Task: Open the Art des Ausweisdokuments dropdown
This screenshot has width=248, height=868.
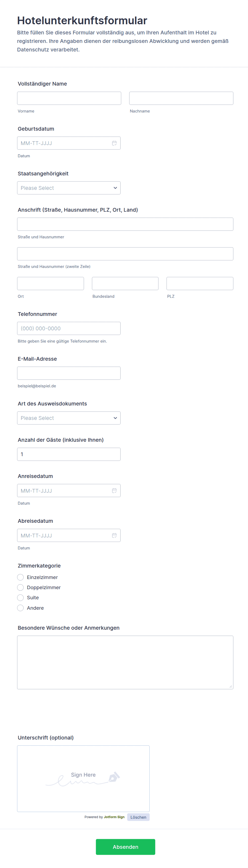Action: (69, 418)
